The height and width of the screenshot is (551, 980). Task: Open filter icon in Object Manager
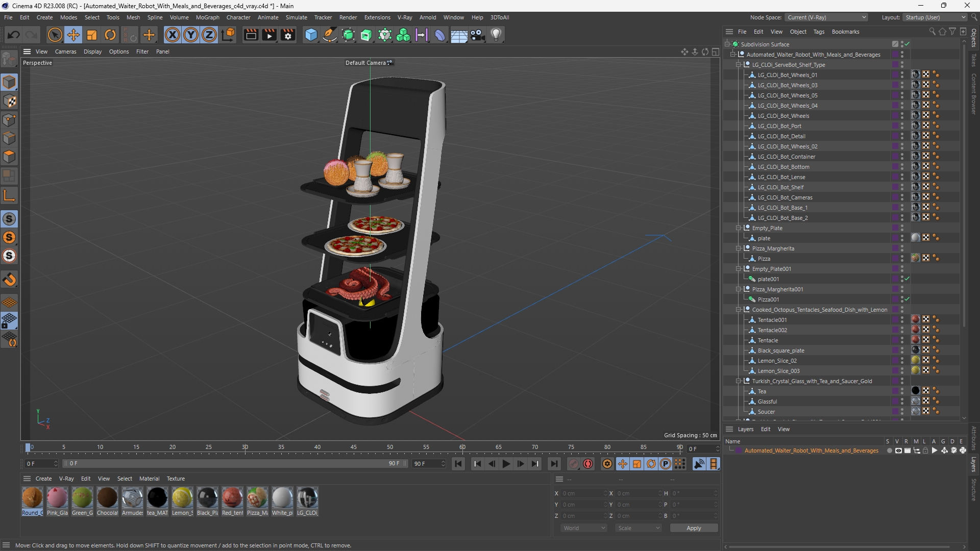(952, 32)
